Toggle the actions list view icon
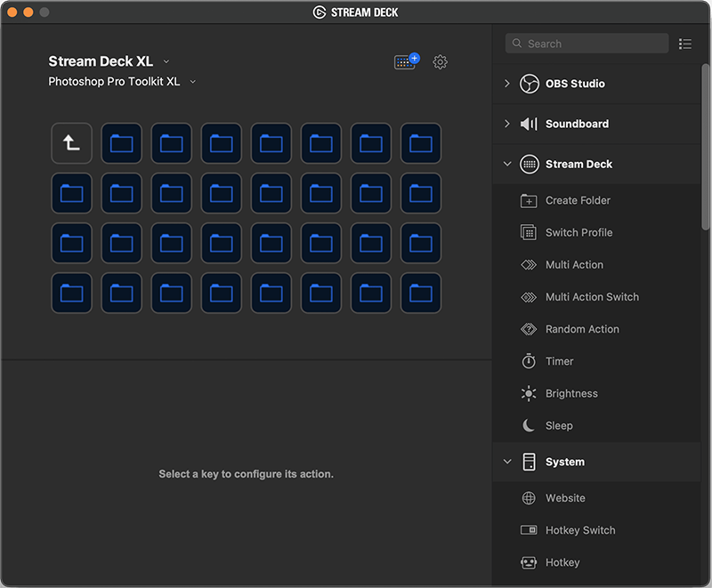This screenshot has height=588, width=712. point(684,44)
